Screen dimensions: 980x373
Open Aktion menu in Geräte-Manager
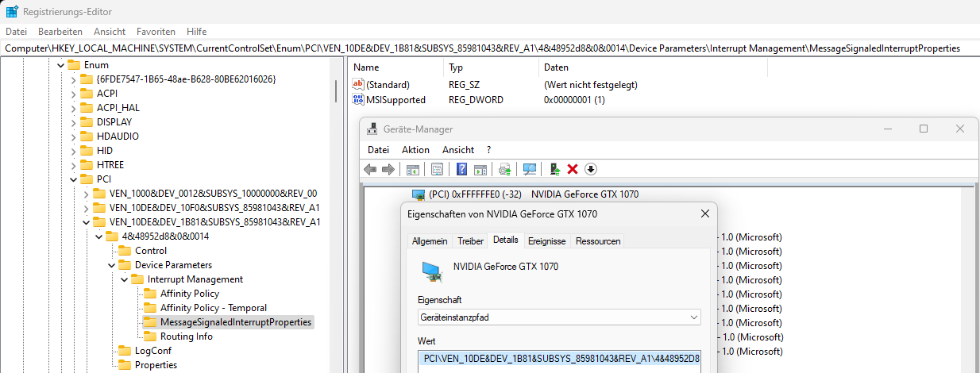(415, 150)
